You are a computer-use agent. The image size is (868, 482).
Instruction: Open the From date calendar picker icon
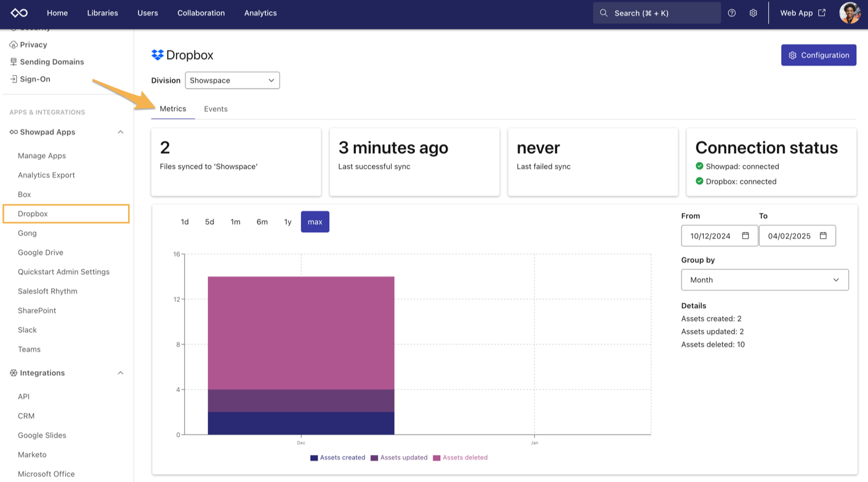pos(747,236)
